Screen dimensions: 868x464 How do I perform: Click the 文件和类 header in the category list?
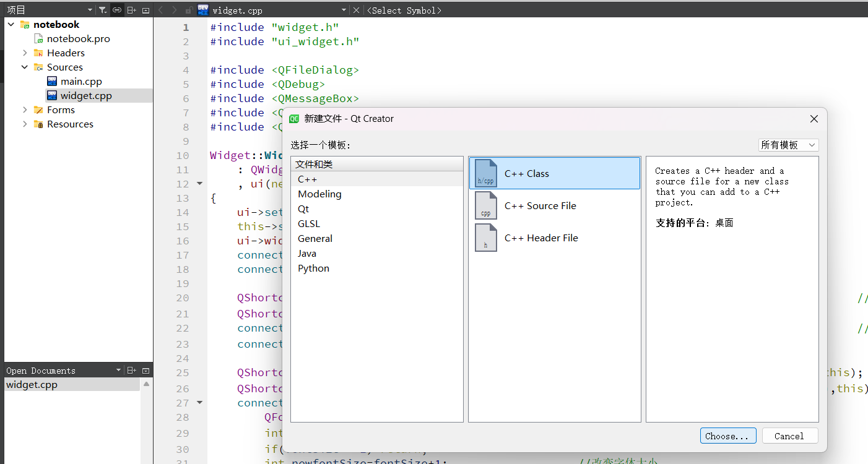pyautogui.click(x=377, y=164)
